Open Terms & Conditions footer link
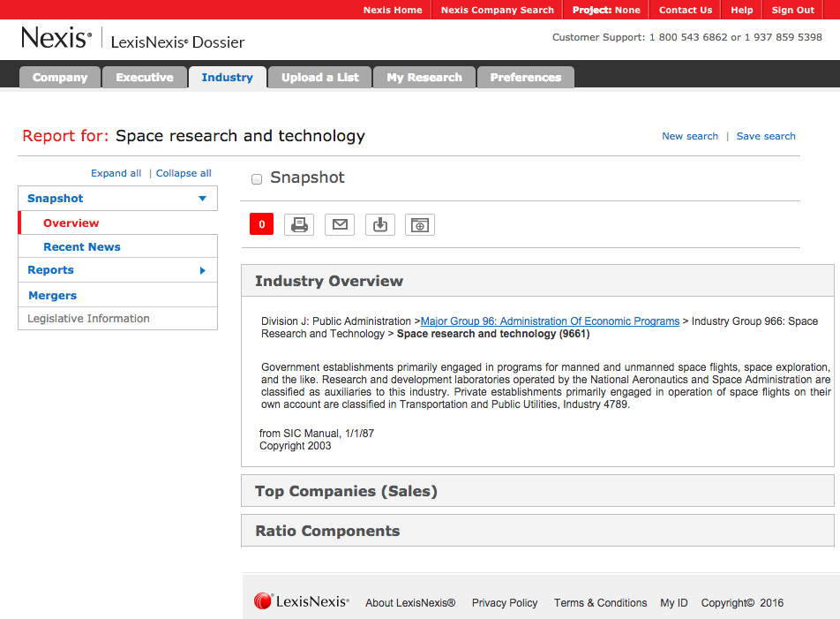840x619 pixels. (x=601, y=603)
